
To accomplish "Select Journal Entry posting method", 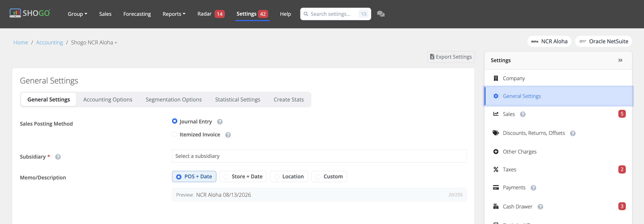I will pyautogui.click(x=174, y=121).
